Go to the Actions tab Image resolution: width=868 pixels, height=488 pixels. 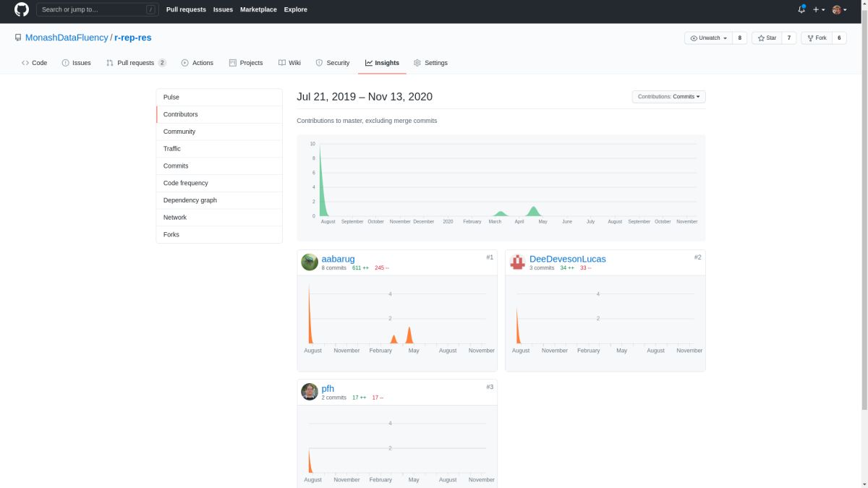pos(197,63)
